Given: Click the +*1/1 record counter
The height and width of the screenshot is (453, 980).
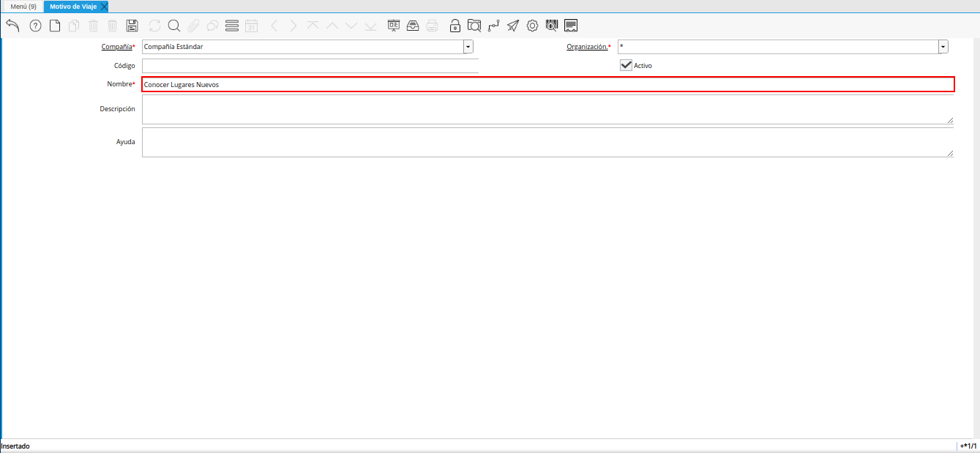Looking at the screenshot, I should click(968, 446).
